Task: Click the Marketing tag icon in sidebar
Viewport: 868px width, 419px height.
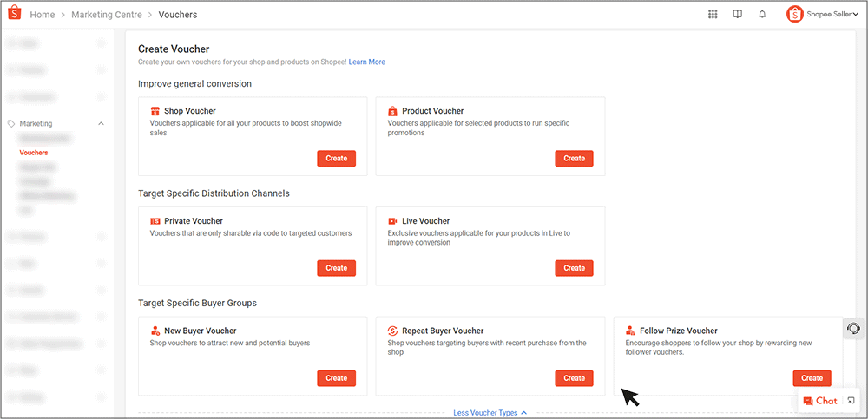Action: pyautogui.click(x=11, y=123)
